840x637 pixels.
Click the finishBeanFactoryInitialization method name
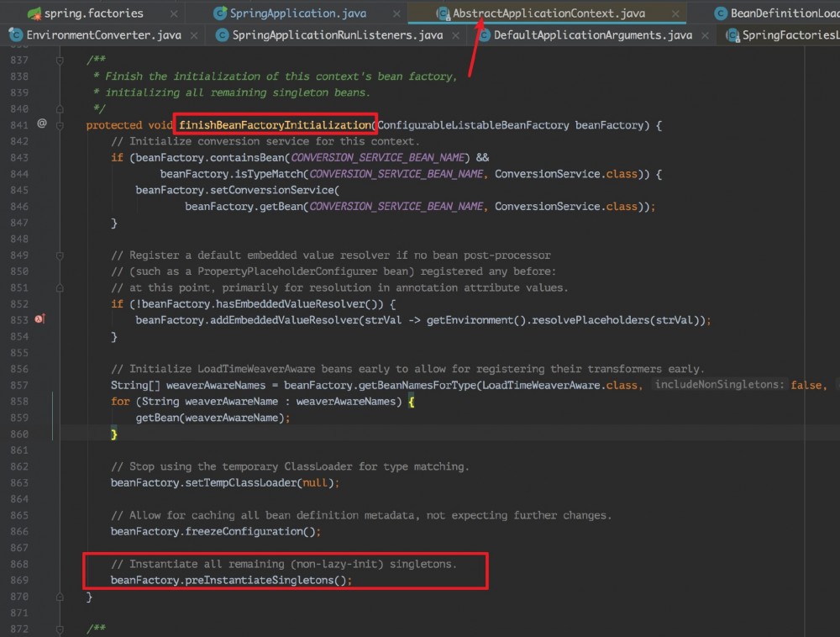click(275, 124)
